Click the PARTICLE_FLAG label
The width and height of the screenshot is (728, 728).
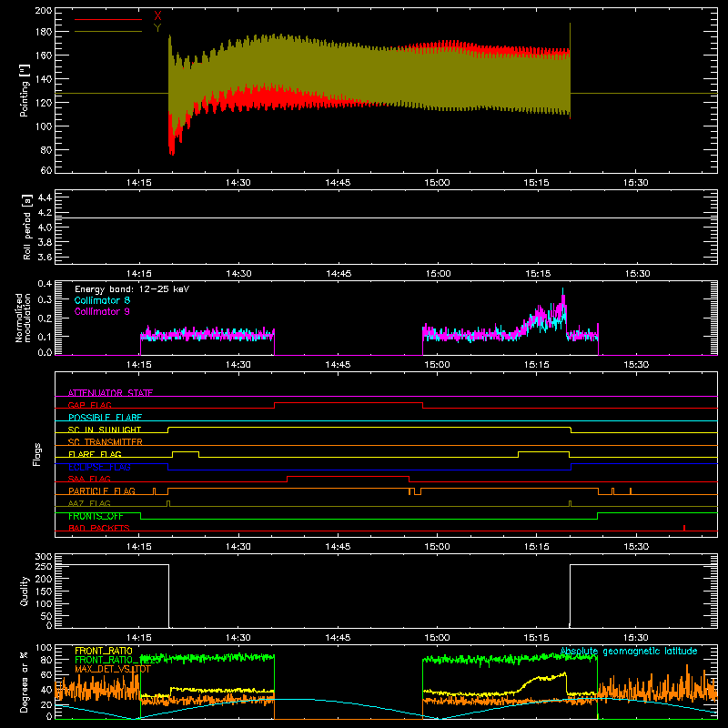pyautogui.click(x=102, y=490)
